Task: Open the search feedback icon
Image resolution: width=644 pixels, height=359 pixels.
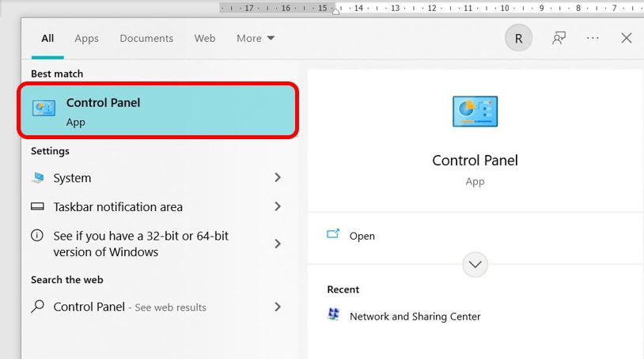Action: coord(559,38)
